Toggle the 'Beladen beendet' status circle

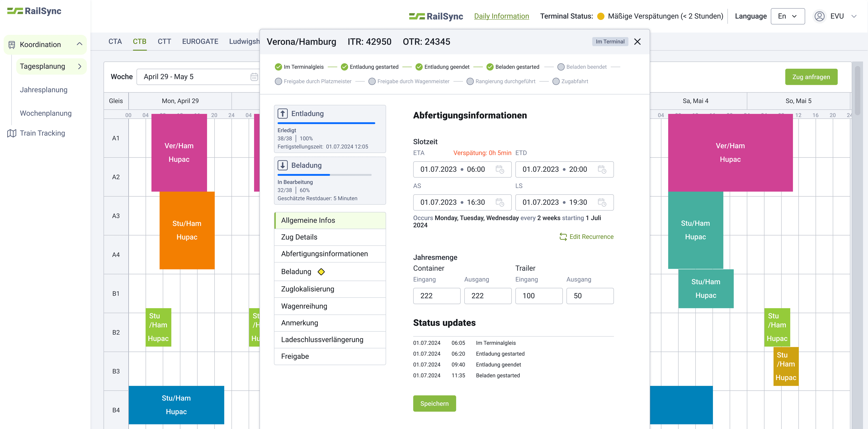click(x=561, y=67)
